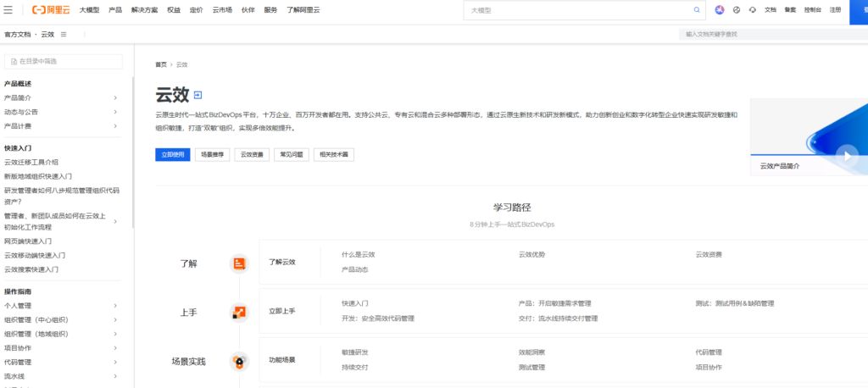Open 服务 in top navigation
868x388 pixels.
(x=270, y=10)
